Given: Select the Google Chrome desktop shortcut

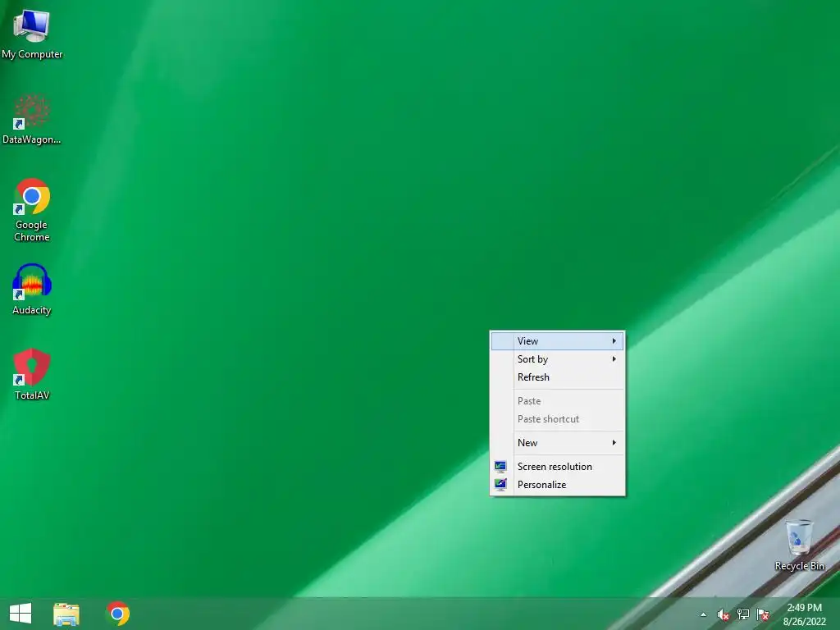Looking at the screenshot, I should tap(32, 210).
